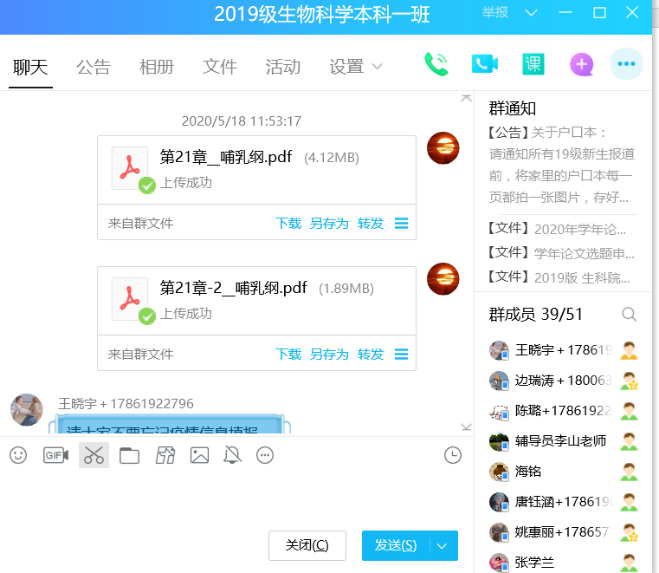Image resolution: width=659 pixels, height=573 pixels.
Task: Open the GIF sticker panel
Action: click(x=55, y=456)
